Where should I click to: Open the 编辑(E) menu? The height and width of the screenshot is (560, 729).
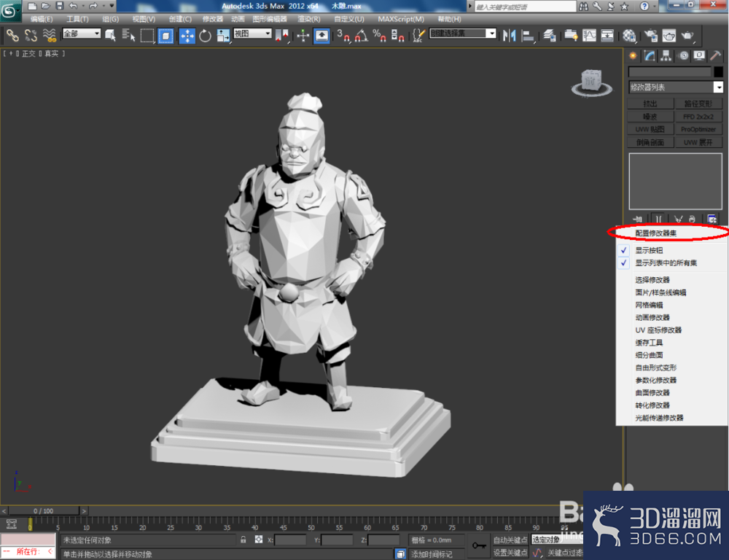point(42,19)
